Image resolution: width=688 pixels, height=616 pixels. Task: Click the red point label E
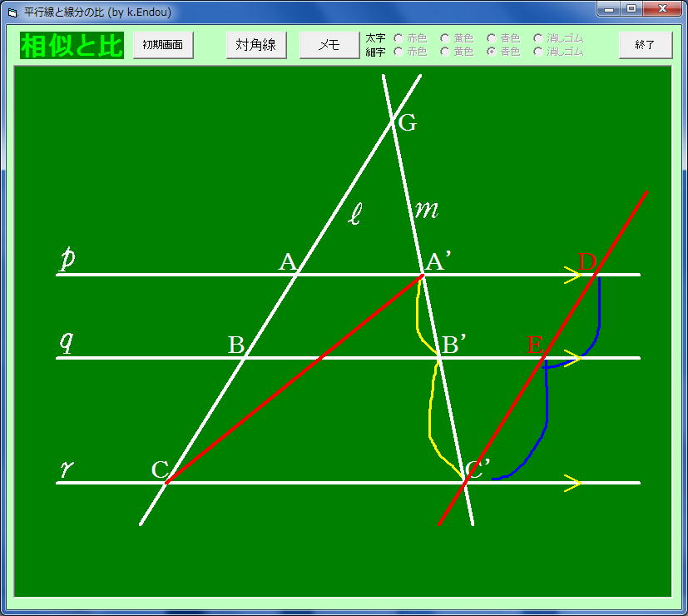click(535, 345)
